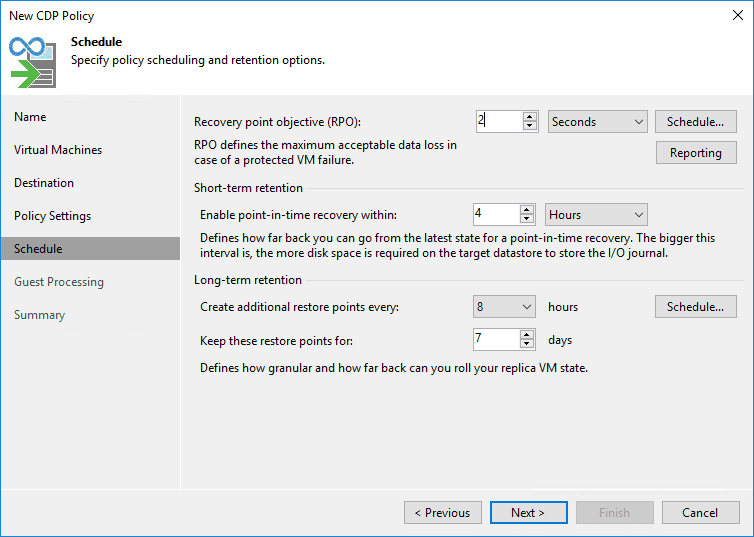The width and height of the screenshot is (754, 537).
Task: Decrease the RPO value with down arrow
Action: coord(530,127)
